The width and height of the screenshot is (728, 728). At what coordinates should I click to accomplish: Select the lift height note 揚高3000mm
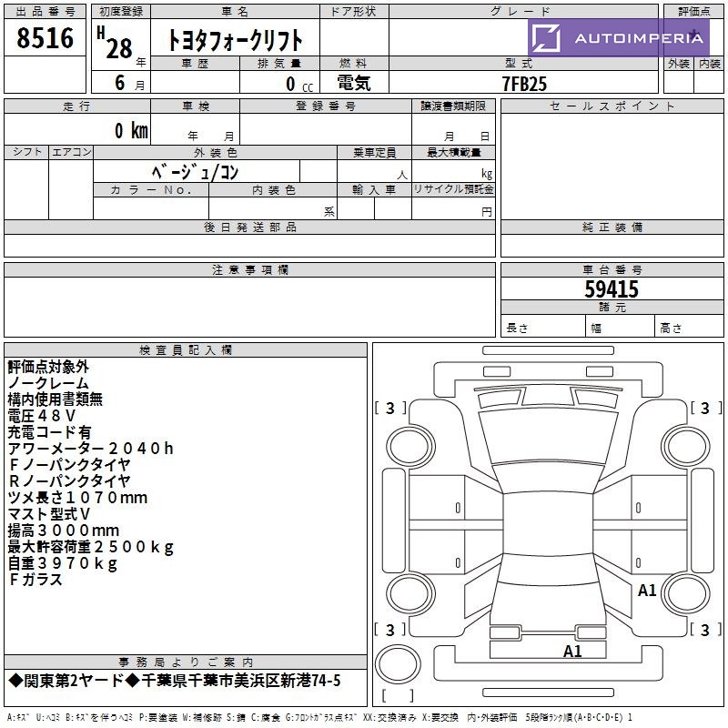click(x=63, y=531)
